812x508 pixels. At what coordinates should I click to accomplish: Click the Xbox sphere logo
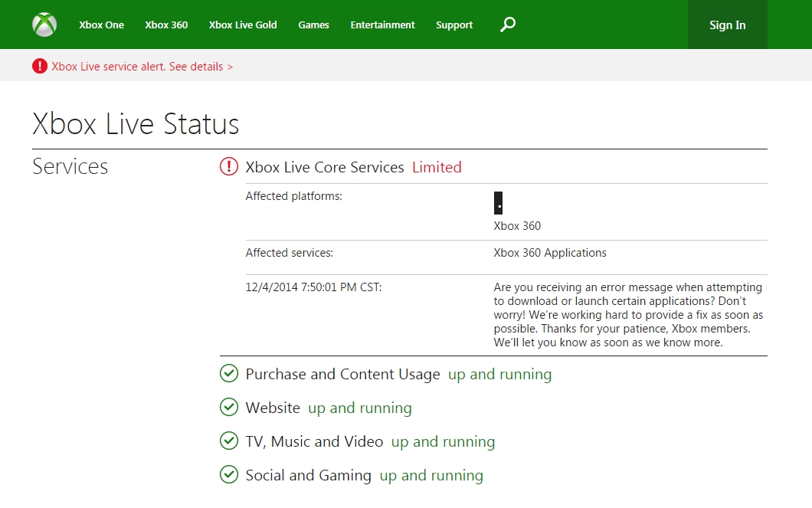[x=44, y=25]
